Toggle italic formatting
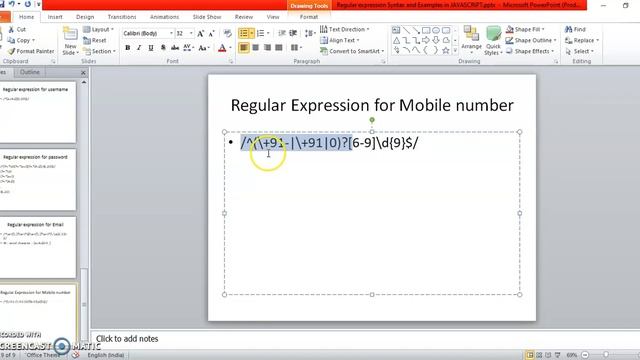Image resolution: width=640 pixels, height=360 pixels. (x=139, y=48)
